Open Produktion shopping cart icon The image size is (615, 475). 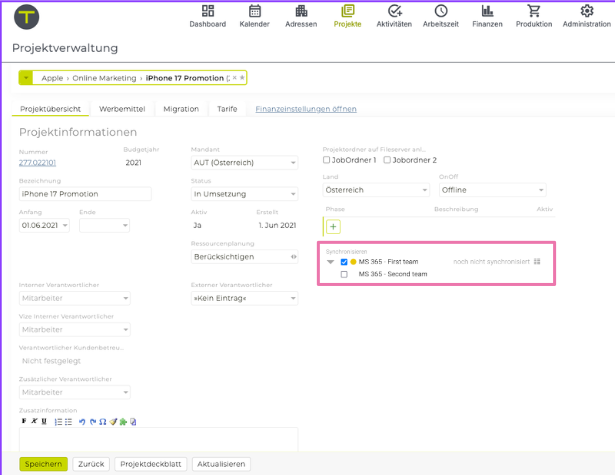coord(533,12)
